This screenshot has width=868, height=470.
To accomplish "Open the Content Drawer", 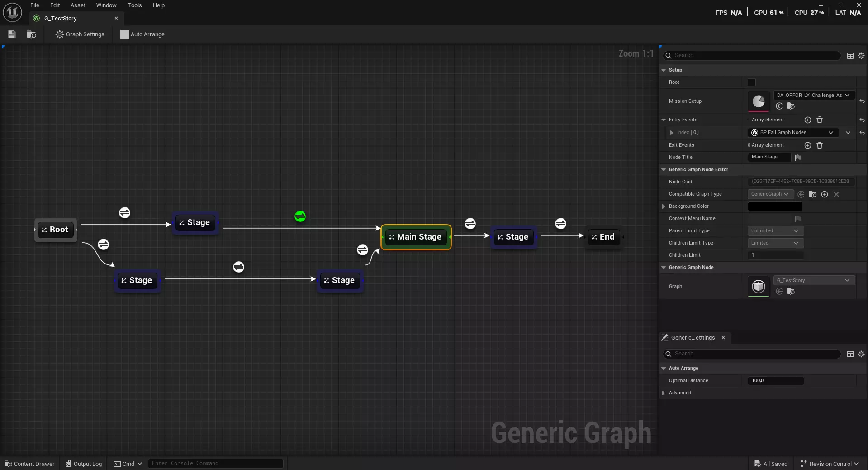I will point(30,464).
